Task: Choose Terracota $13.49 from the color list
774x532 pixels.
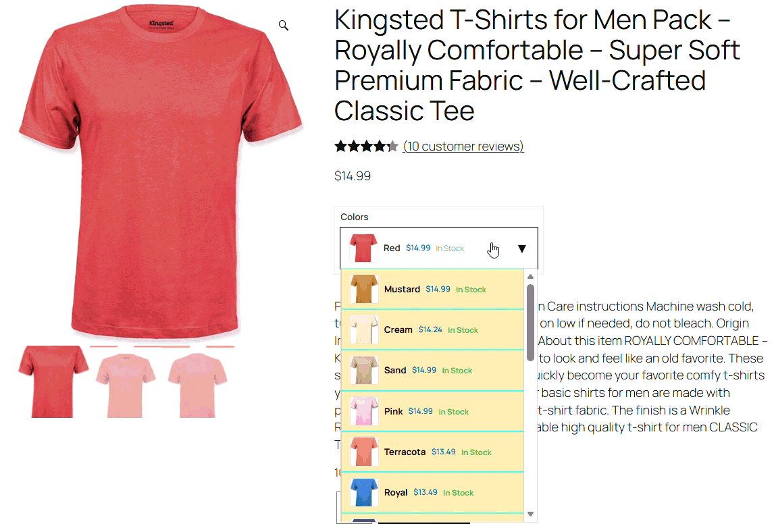Action: (432, 452)
